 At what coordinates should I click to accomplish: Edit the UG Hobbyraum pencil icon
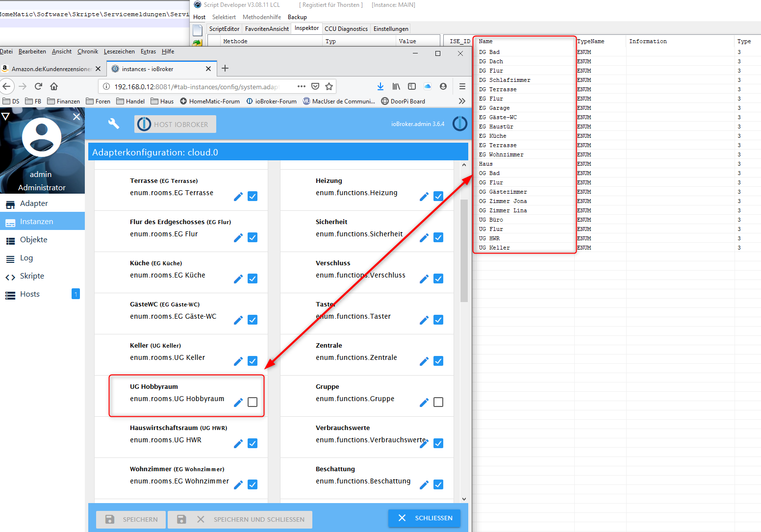click(238, 403)
